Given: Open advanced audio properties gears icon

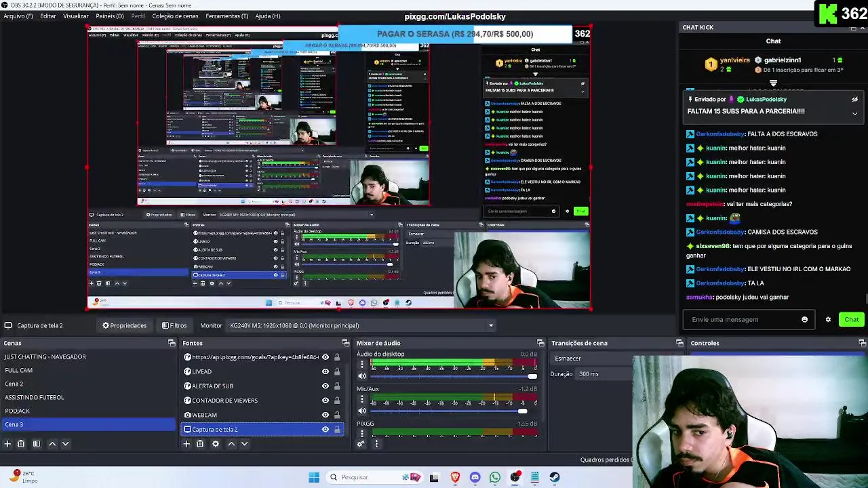Looking at the screenshot, I should click(x=361, y=444).
